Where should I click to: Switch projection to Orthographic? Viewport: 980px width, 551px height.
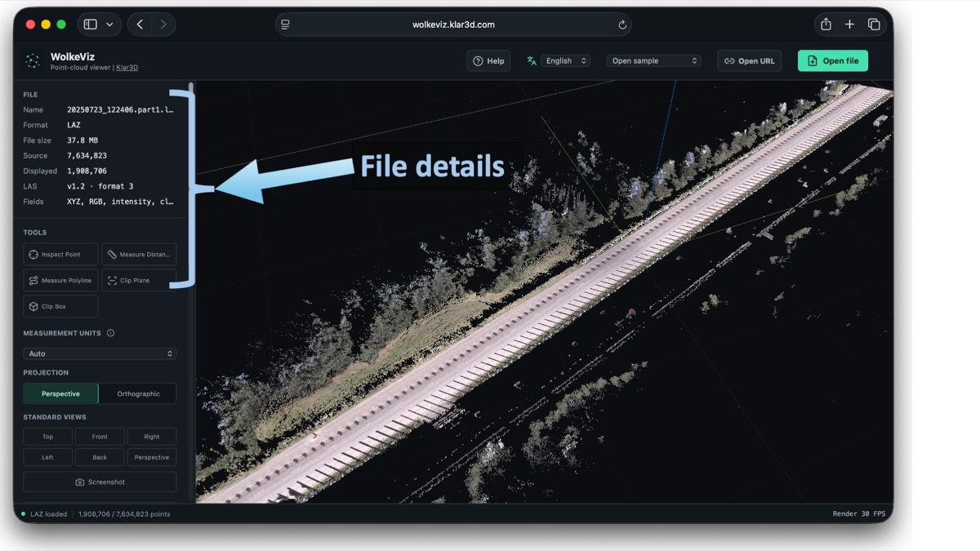[x=138, y=393]
